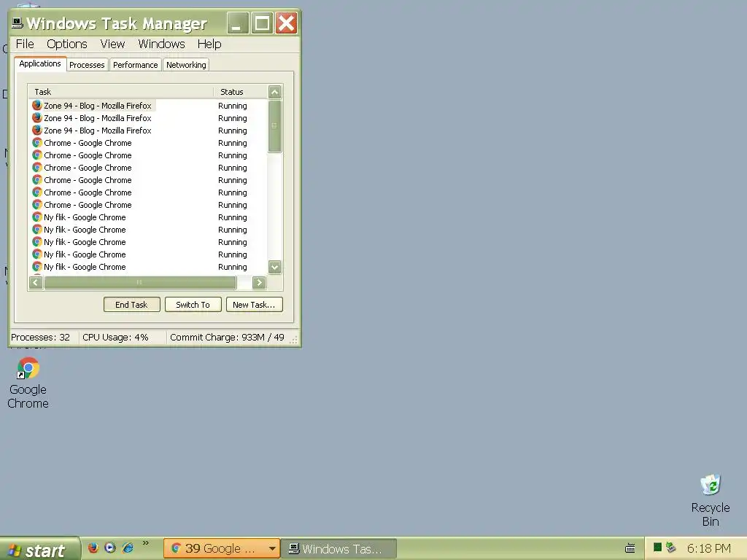747x560 pixels.
Task: Click the Processes: 32 status bar entry
Action: pyautogui.click(x=41, y=337)
